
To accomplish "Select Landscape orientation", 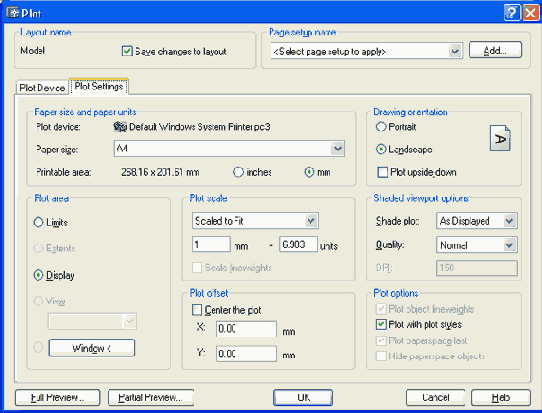I will click(x=381, y=149).
